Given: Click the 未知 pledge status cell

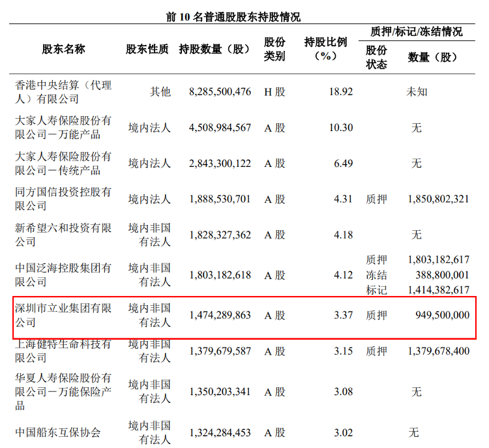Looking at the screenshot, I should 417,92.
